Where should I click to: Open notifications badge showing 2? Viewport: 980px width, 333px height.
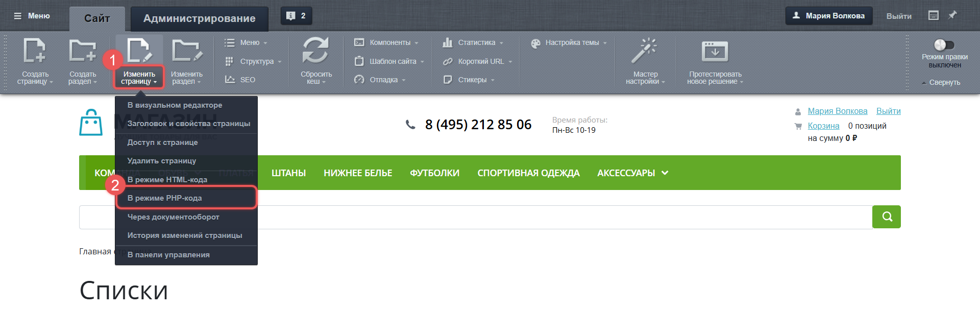[296, 16]
